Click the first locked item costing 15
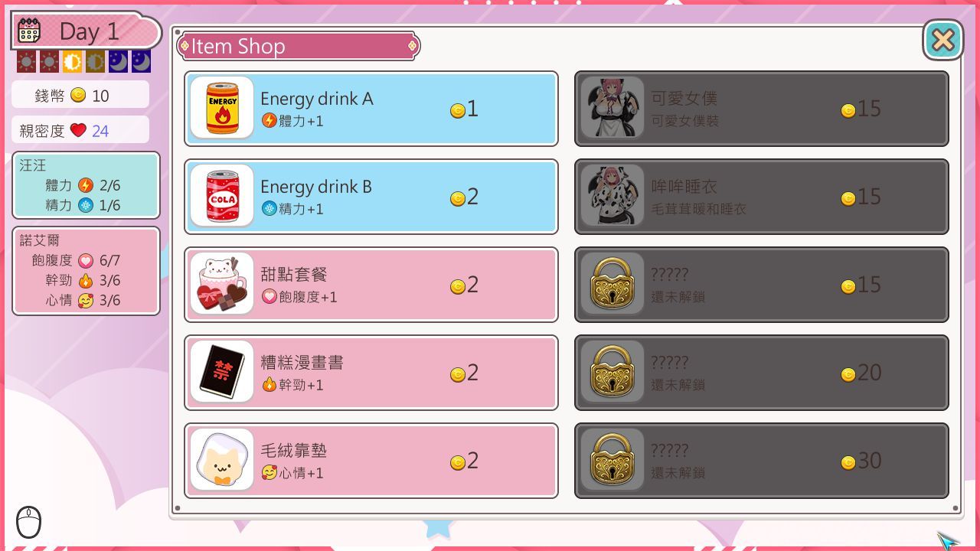The width and height of the screenshot is (980, 551). (x=762, y=284)
